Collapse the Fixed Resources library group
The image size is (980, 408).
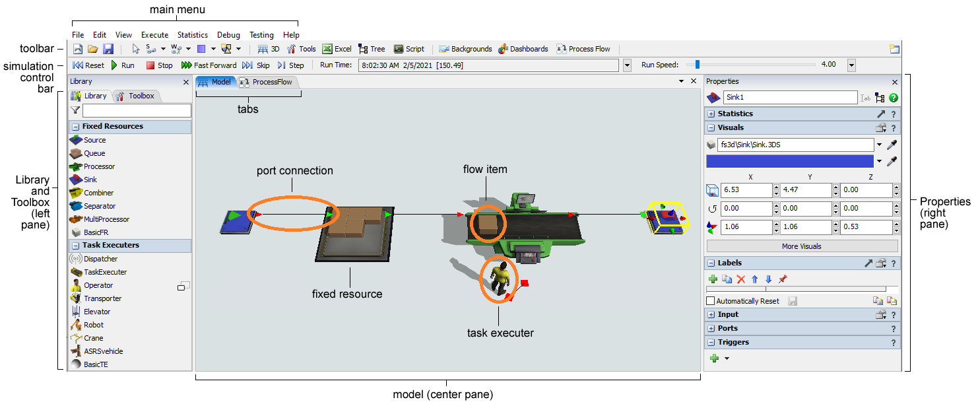click(75, 127)
